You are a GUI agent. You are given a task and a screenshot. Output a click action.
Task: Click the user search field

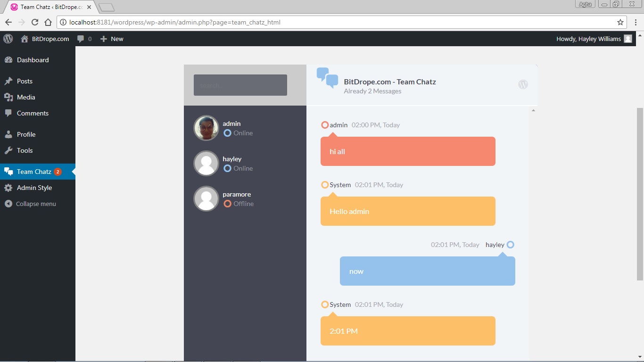click(240, 85)
